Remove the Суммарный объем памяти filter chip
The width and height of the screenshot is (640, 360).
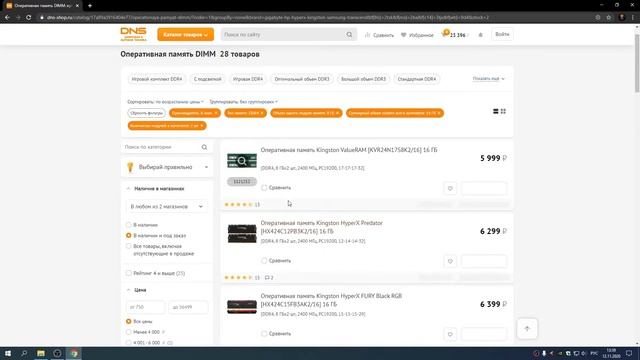(x=439, y=113)
